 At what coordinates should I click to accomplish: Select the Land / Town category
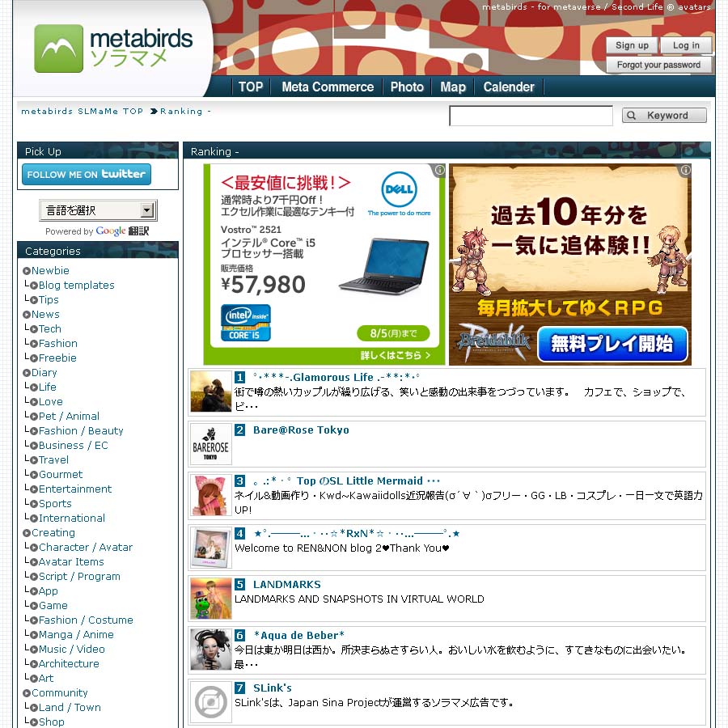pos(70,708)
